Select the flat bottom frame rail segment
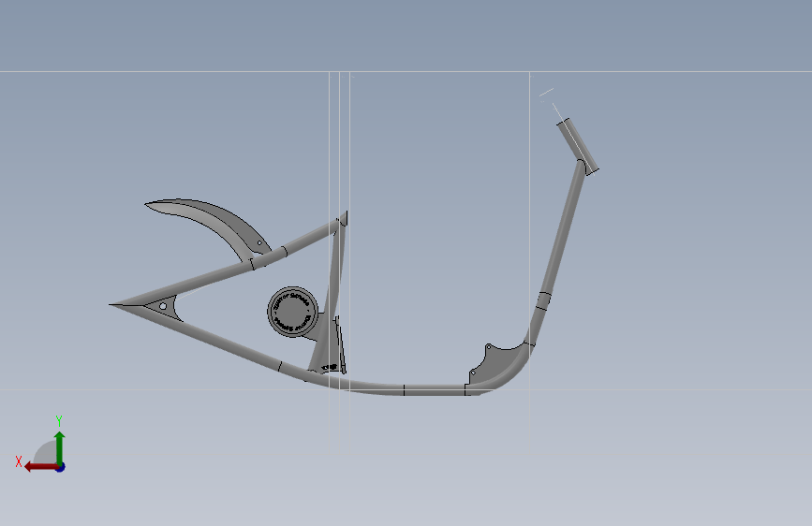The image size is (812, 526). coord(434,390)
